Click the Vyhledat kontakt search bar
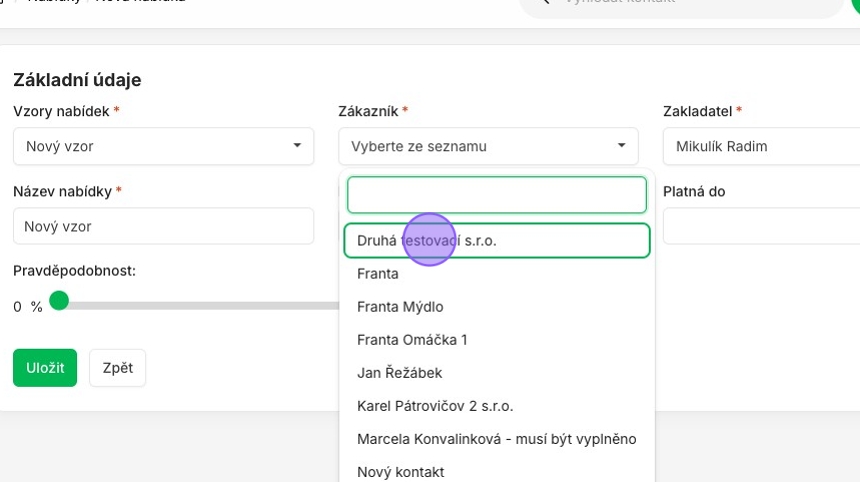860x482 pixels. 680,3
